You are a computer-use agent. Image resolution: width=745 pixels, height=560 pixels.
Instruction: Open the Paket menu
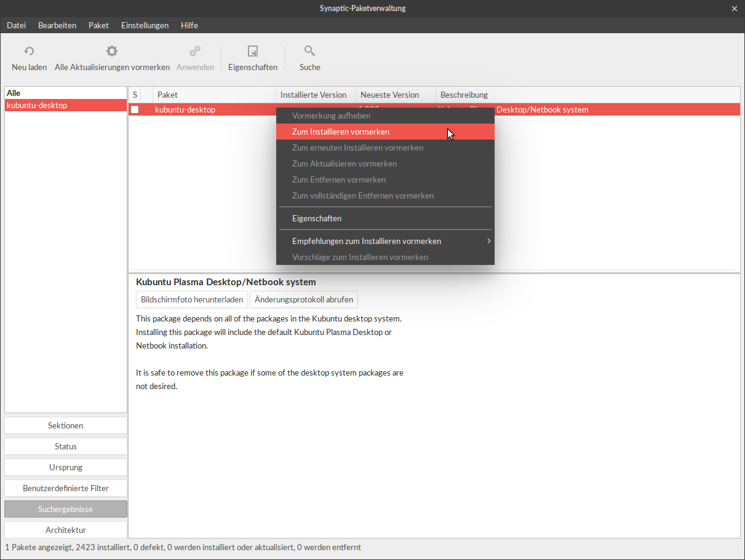pyautogui.click(x=98, y=25)
